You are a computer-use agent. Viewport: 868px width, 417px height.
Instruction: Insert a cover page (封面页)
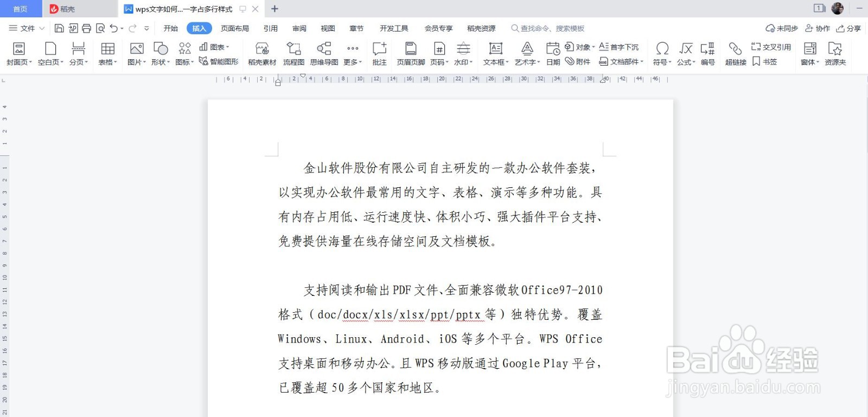click(19, 54)
